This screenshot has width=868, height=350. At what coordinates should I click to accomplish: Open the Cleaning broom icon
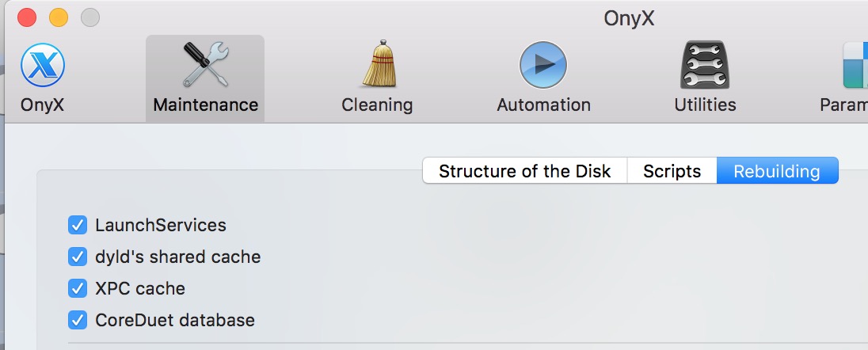click(x=377, y=65)
